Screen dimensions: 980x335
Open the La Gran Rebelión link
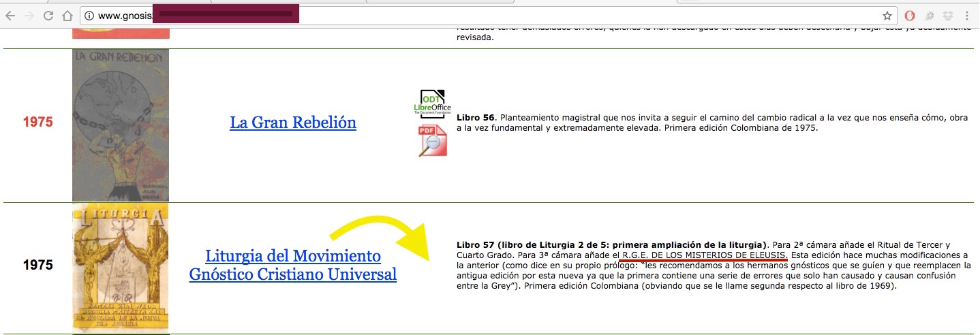292,123
